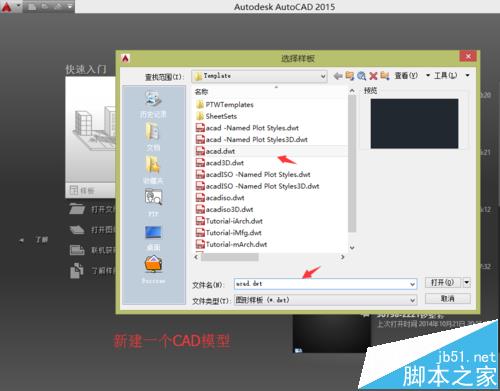Open the Buzzsaw places shortcut
Image resolution: width=500 pixels, height=391 pixels.
(x=153, y=270)
